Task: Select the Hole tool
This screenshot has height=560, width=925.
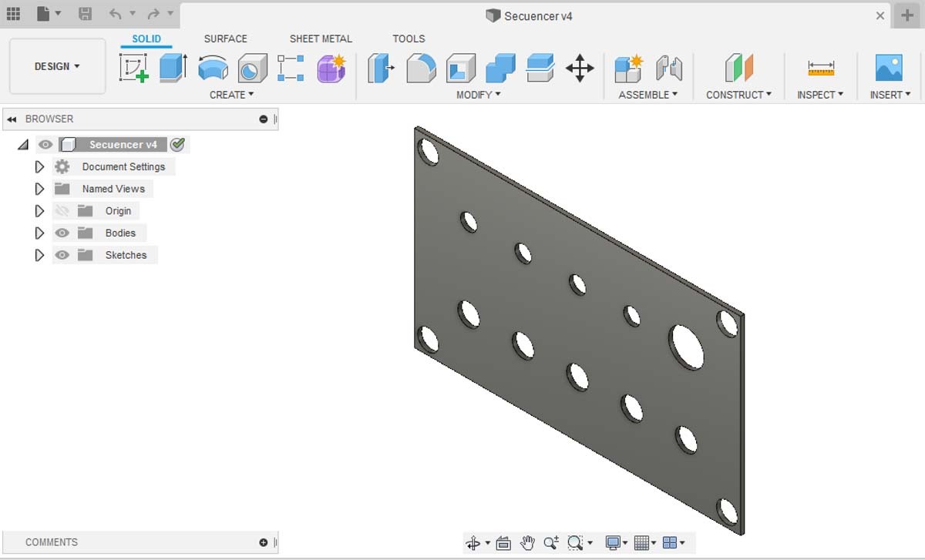Action: (x=252, y=68)
